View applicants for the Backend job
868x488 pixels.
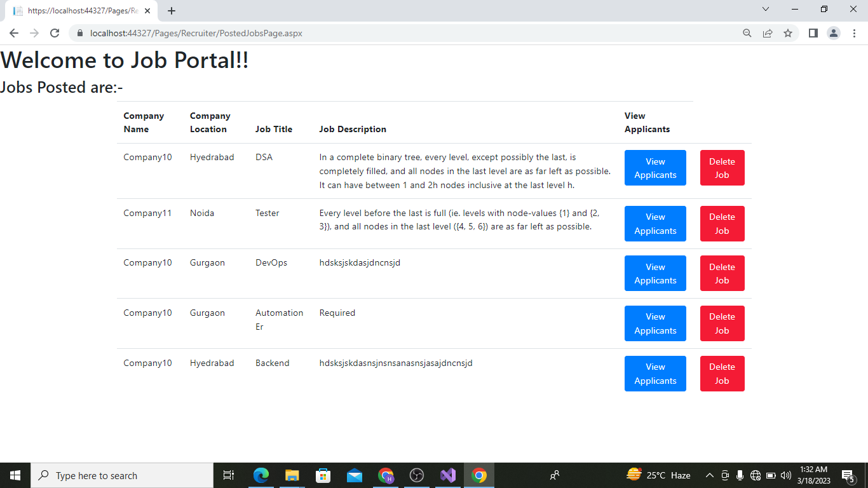click(655, 374)
